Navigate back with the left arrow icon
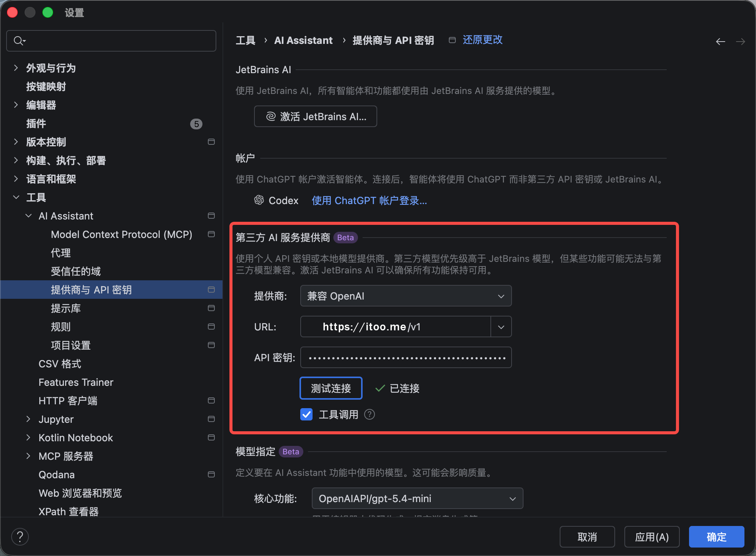Viewport: 756px width, 556px height. 721,42
